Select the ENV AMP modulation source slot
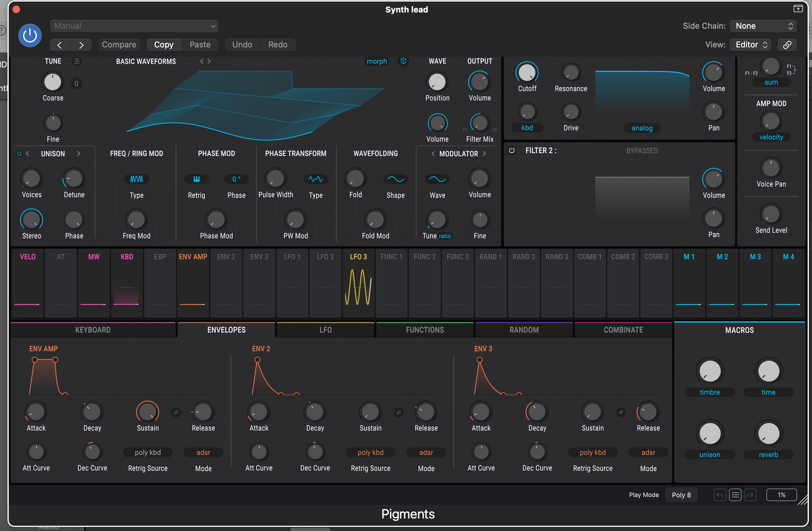Screen dimensions: 812x531 193,283
